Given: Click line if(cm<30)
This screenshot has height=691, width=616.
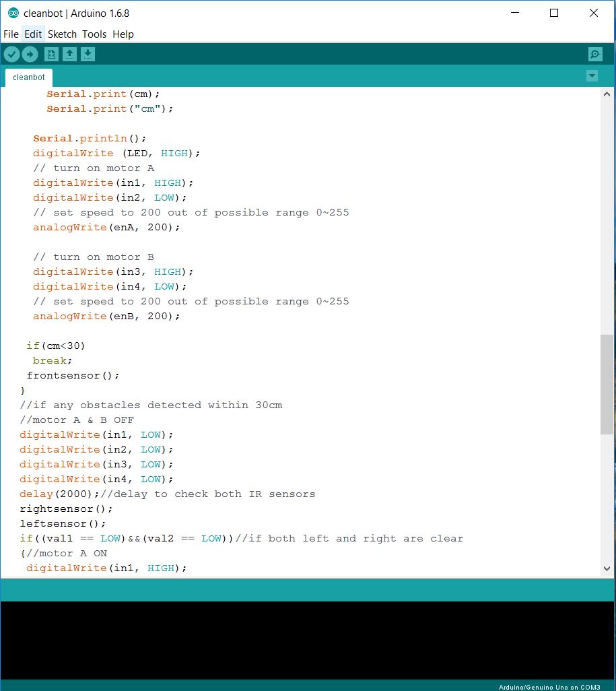Looking at the screenshot, I should tap(55, 346).
